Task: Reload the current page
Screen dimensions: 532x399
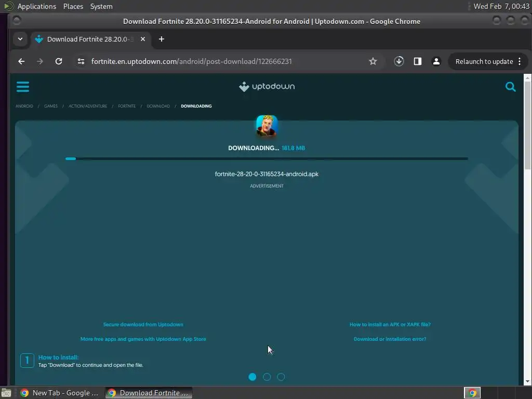Action: 59,61
